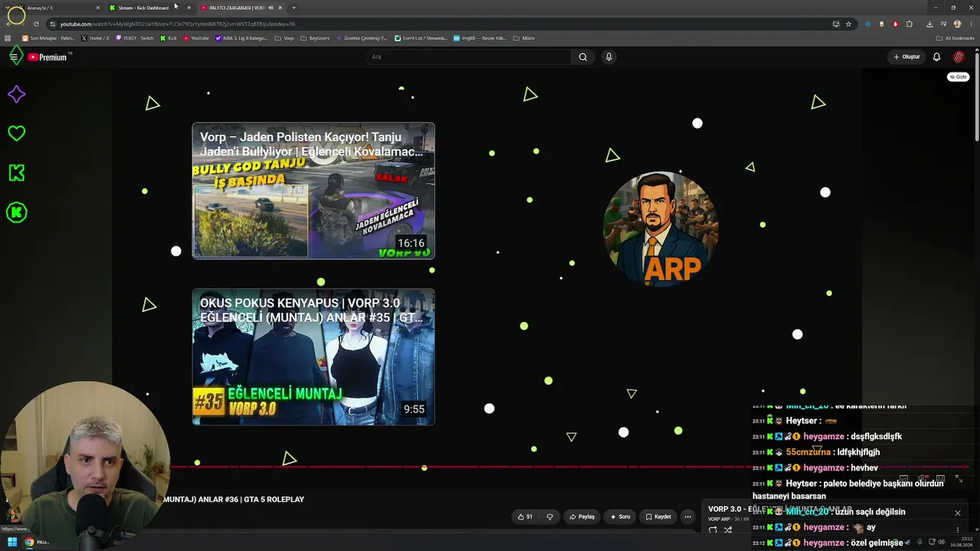Dislike the video
Image resolution: width=980 pixels, height=551 pixels.
pos(549,517)
